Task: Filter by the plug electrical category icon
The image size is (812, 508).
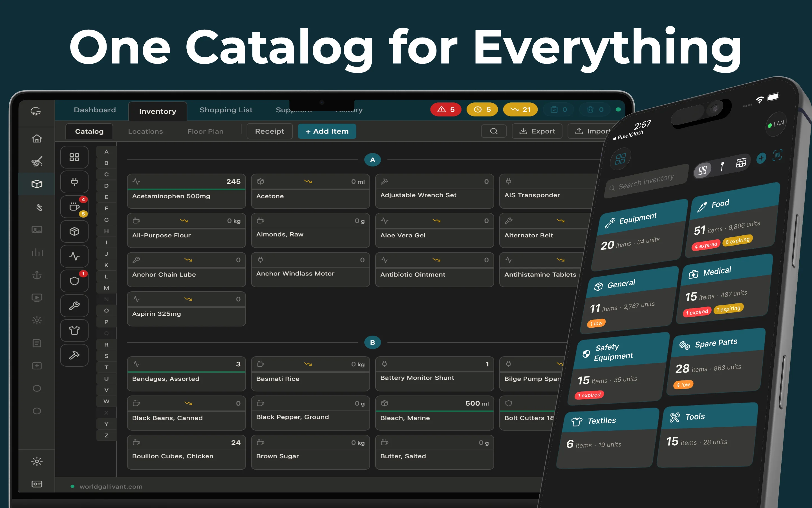Action: point(74,182)
